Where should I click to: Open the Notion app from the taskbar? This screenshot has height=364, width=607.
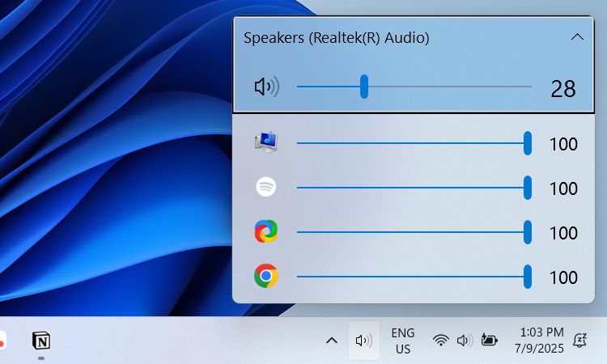41,341
